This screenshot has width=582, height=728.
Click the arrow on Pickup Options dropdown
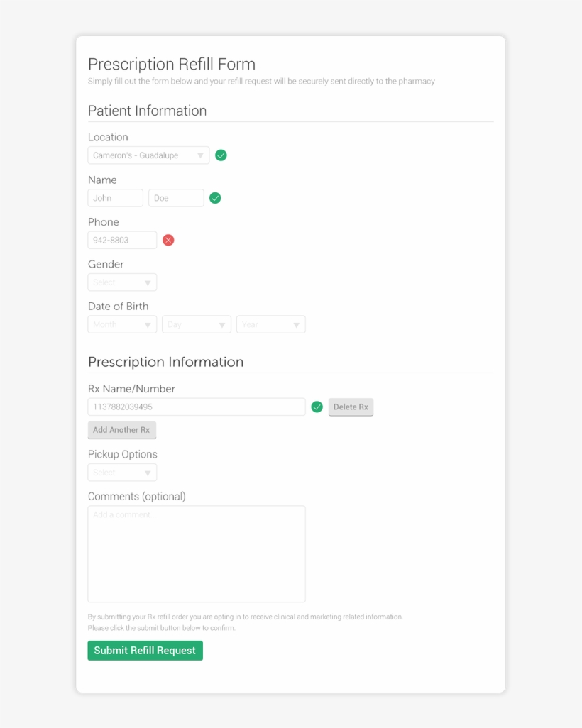(x=148, y=473)
